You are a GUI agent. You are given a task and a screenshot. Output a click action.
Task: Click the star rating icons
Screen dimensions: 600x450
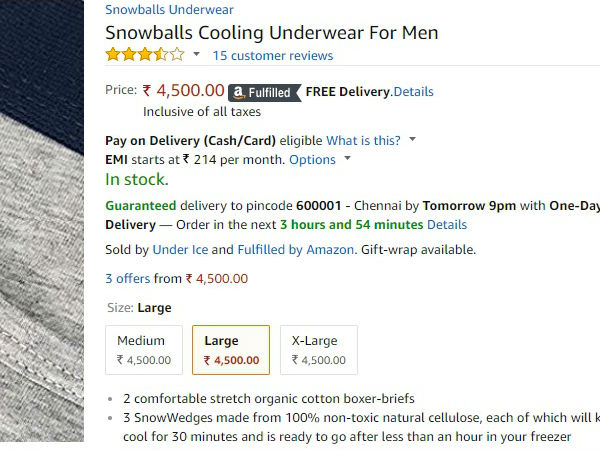(x=145, y=55)
